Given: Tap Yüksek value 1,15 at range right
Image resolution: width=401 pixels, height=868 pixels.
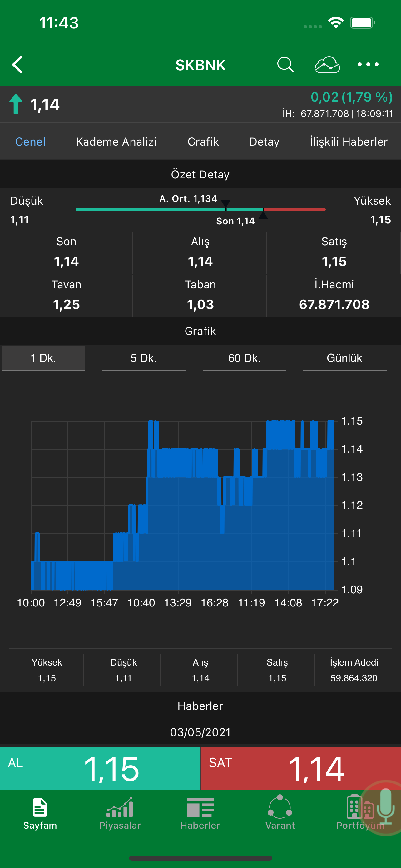Looking at the screenshot, I should [x=380, y=220].
